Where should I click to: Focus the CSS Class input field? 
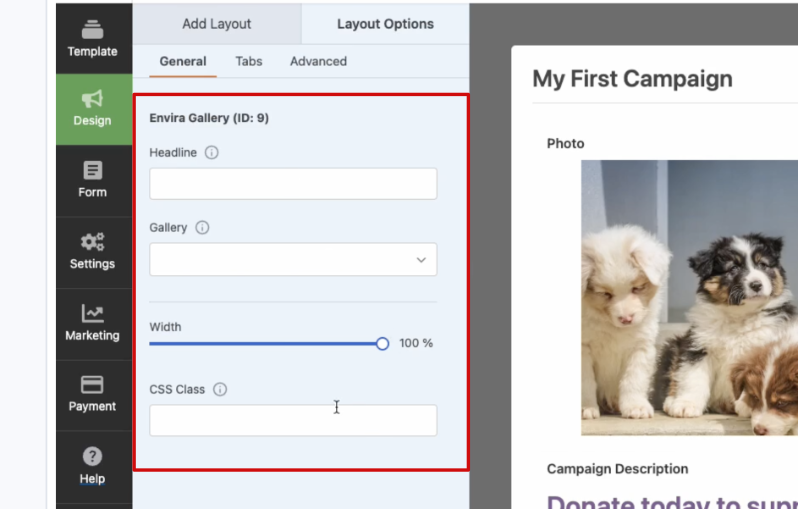tap(293, 420)
